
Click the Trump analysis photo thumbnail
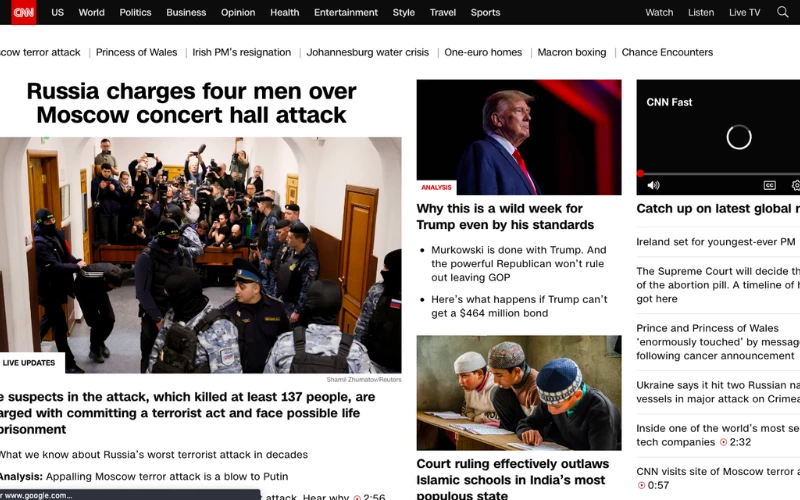519,137
